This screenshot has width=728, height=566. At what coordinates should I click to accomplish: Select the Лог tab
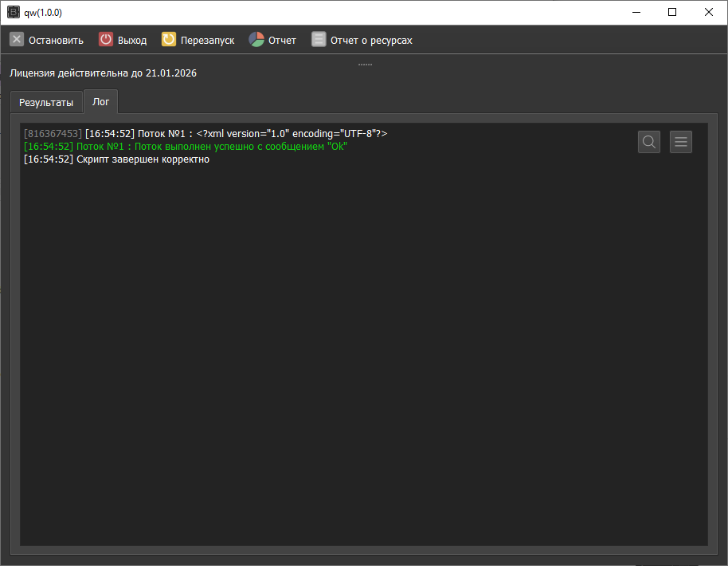(101, 101)
